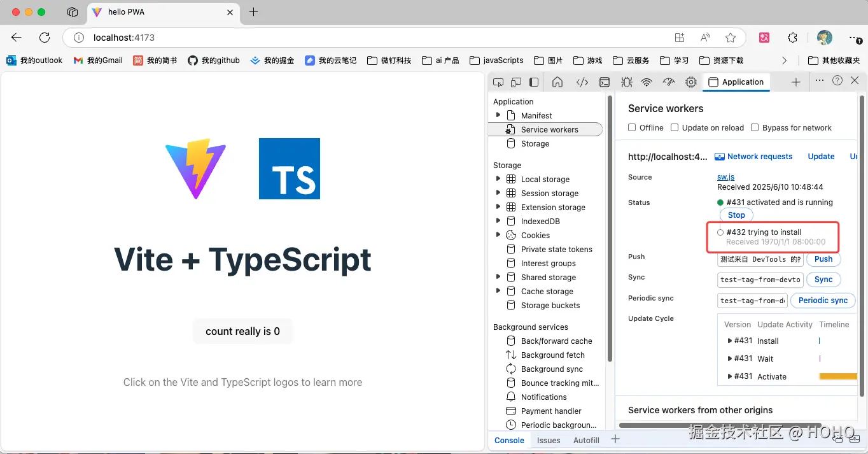Expand Shared storage in sidebar
The width and height of the screenshot is (868, 454).
[498, 277]
